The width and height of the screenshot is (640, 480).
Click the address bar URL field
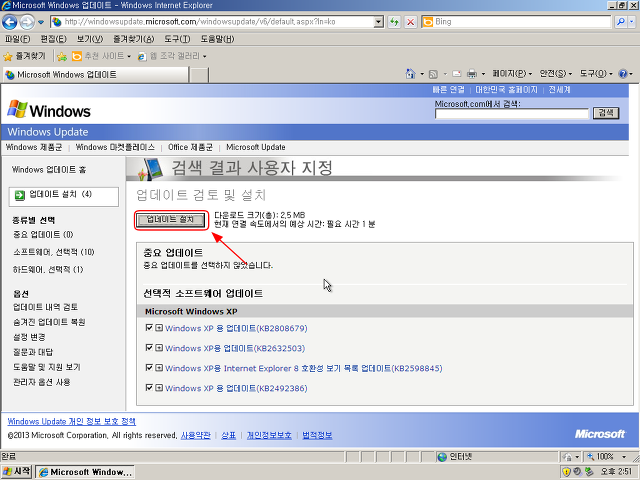click(212, 22)
